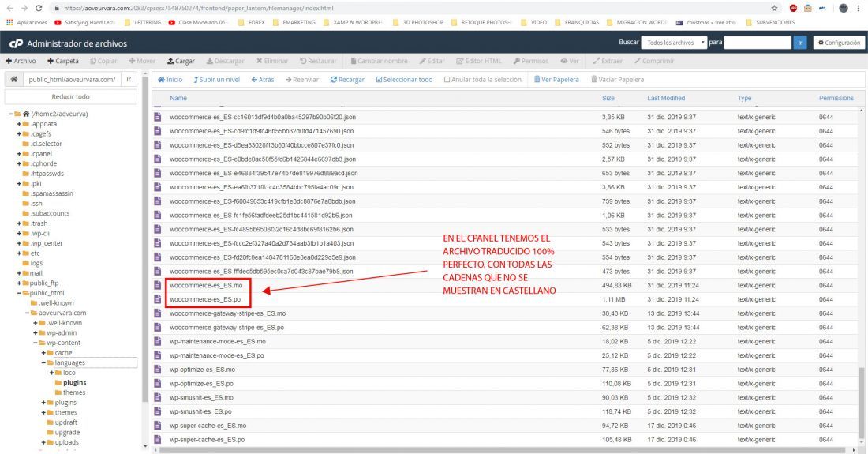Click file icon of wp-optimize-es_ES.po

[x=158, y=384]
